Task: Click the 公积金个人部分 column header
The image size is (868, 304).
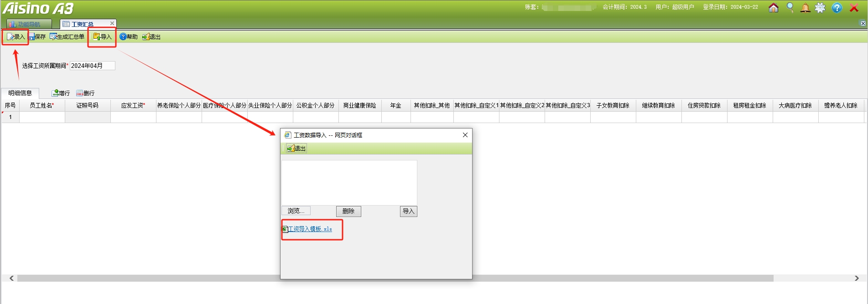Action: coord(316,105)
